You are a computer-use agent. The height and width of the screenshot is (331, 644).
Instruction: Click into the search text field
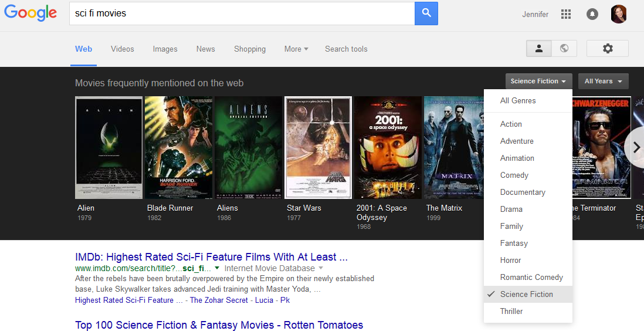pos(240,13)
